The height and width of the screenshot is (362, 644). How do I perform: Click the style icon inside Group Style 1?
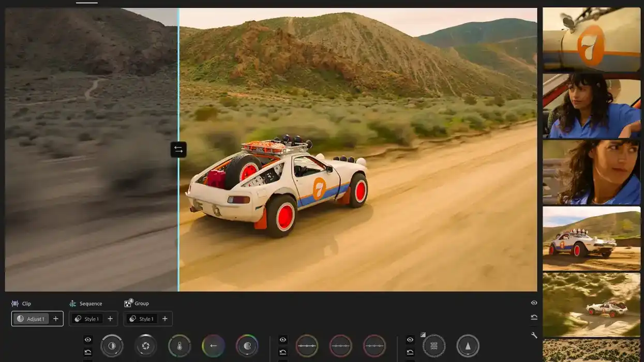(x=132, y=319)
